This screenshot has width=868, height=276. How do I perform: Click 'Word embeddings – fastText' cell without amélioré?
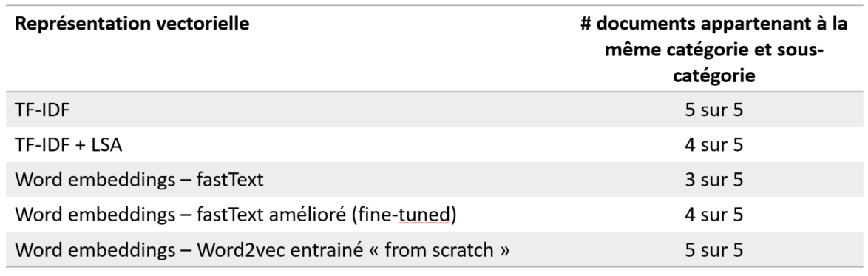139,180
